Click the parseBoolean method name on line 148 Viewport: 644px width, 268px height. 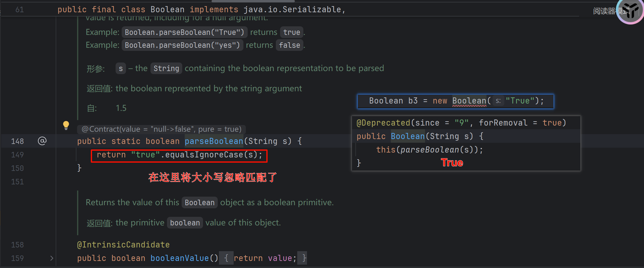click(x=213, y=141)
